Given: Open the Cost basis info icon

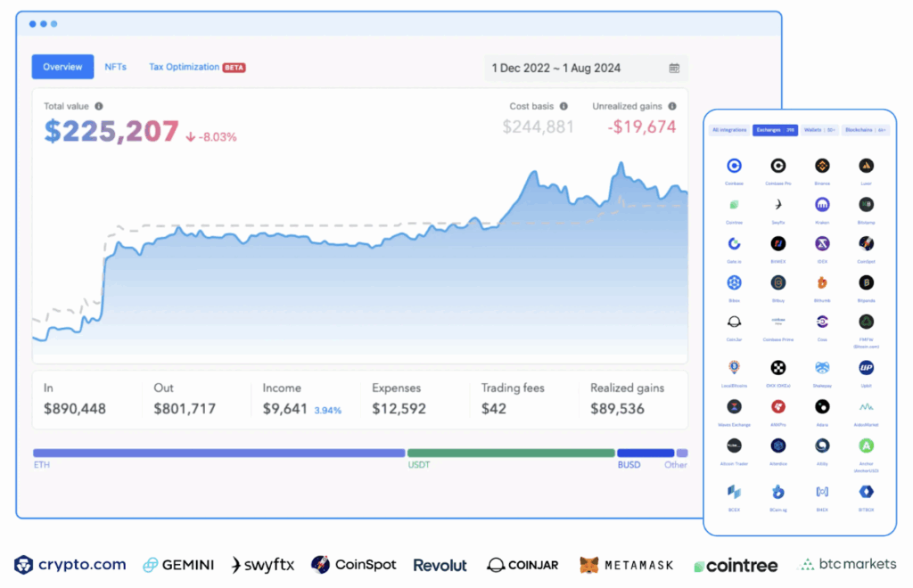Looking at the screenshot, I should [563, 106].
